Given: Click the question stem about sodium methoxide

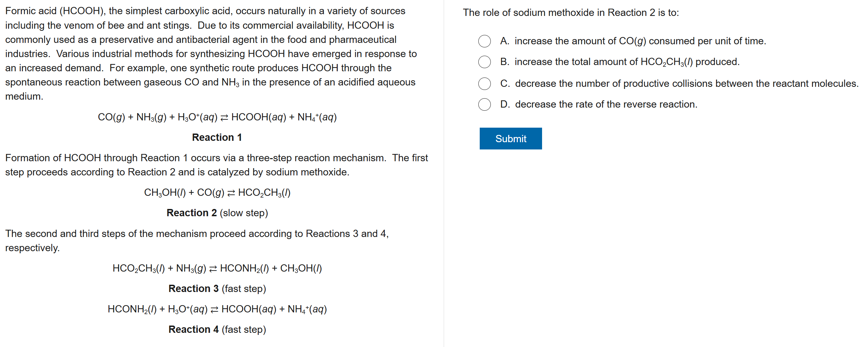Looking at the screenshot, I should click(571, 13).
